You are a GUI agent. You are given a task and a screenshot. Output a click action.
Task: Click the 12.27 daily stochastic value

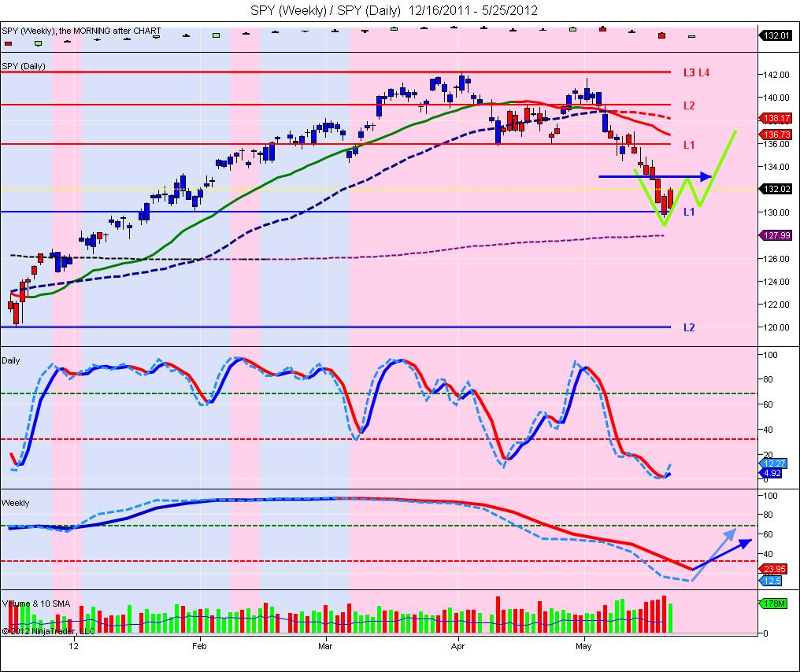click(773, 463)
